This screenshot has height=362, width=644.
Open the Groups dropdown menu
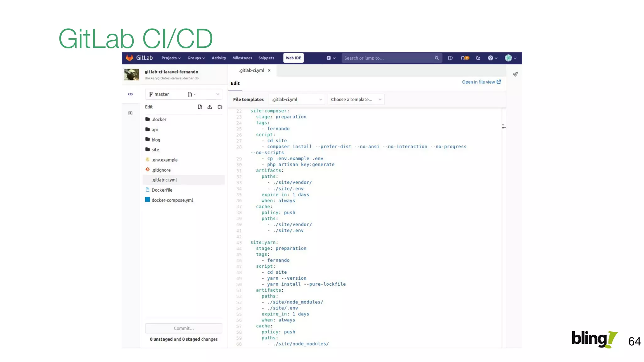pos(196,58)
